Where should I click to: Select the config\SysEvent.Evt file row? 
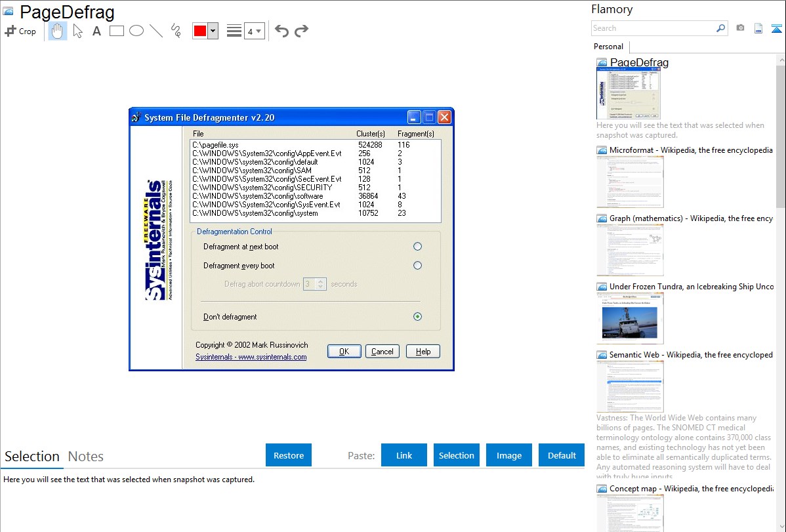pyautogui.click(x=316, y=205)
